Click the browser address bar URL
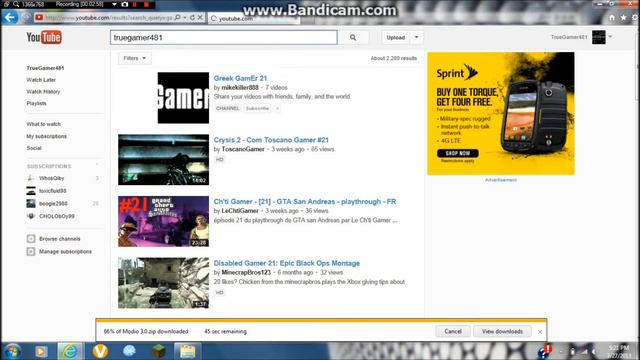 [108, 18]
